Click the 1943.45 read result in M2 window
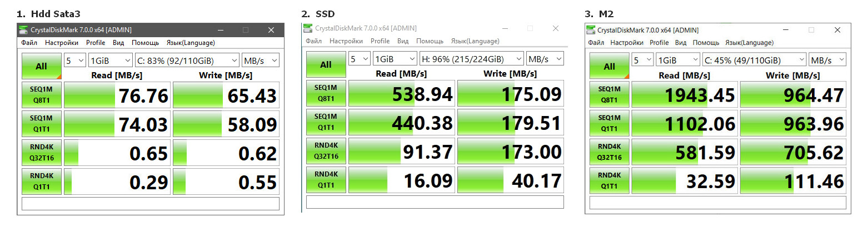The image size is (868, 232). click(x=685, y=95)
